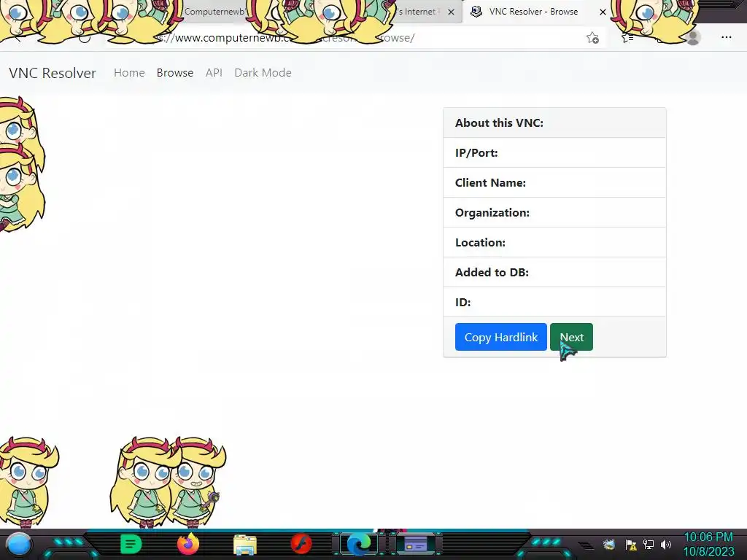
Task: Click the network tray icon
Action: click(648, 544)
